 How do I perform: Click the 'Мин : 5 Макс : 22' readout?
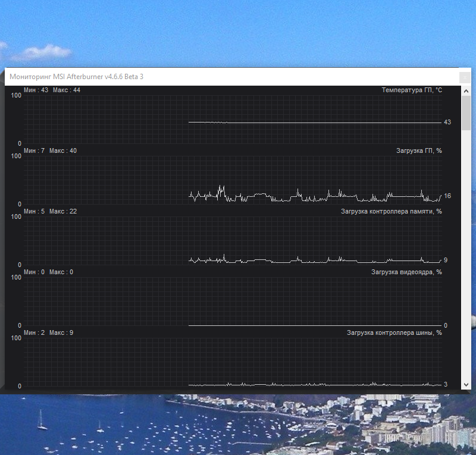[50, 212]
